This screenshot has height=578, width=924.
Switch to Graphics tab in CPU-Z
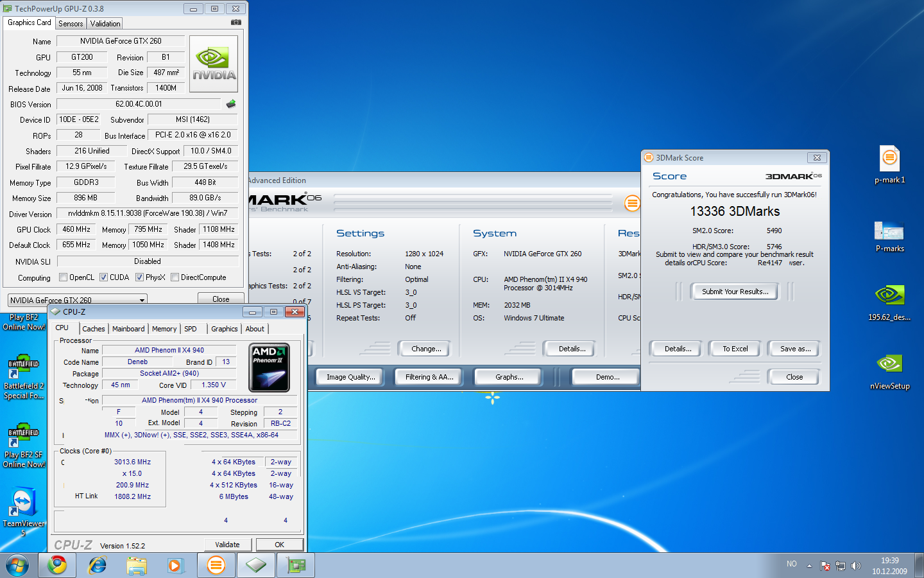point(225,329)
